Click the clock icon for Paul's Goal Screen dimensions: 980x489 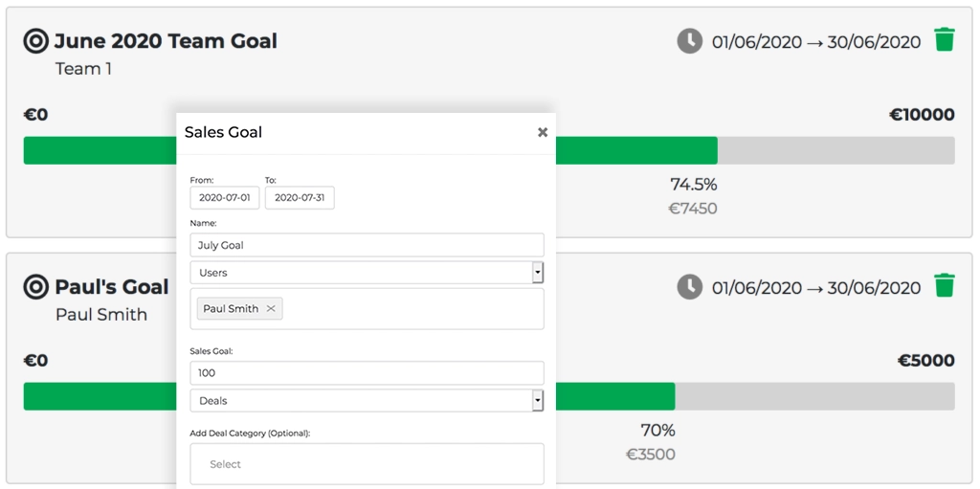(x=689, y=286)
